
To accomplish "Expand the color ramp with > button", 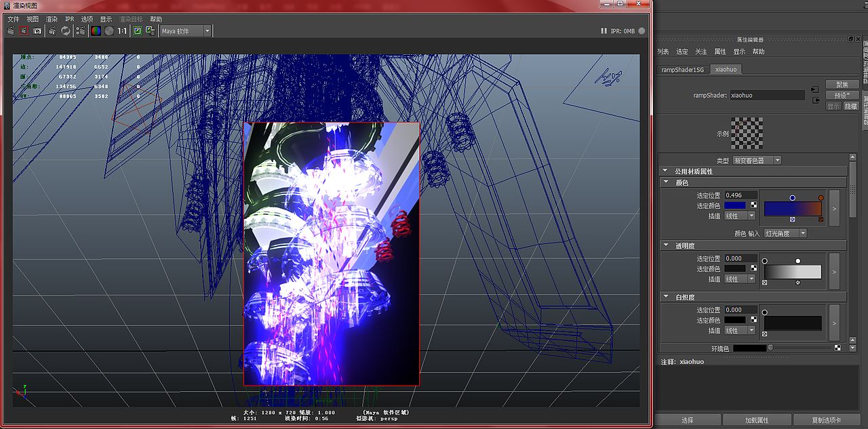I will pyautogui.click(x=834, y=207).
